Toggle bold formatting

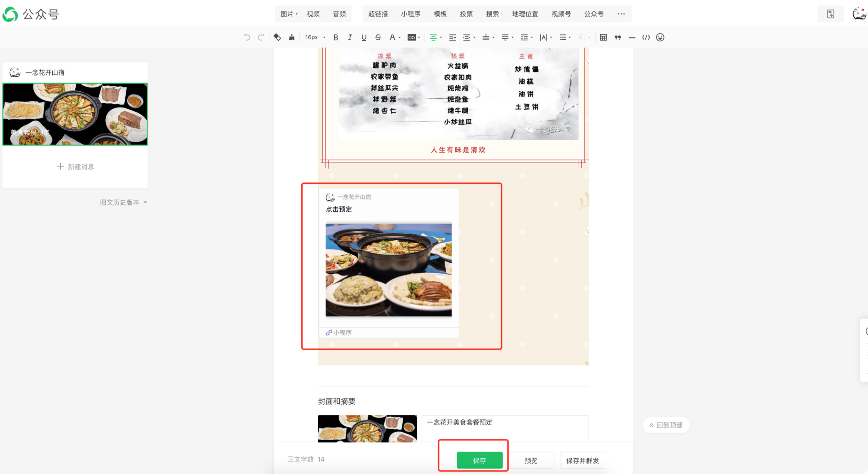click(336, 37)
